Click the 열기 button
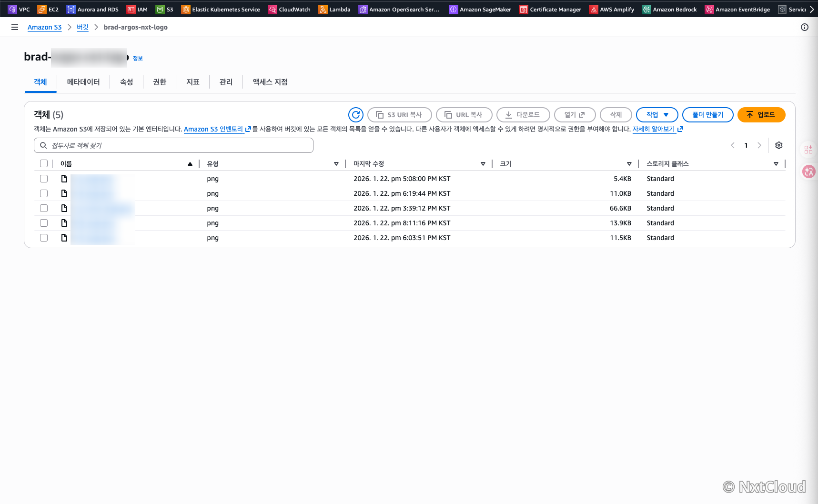The image size is (818, 504). point(575,115)
